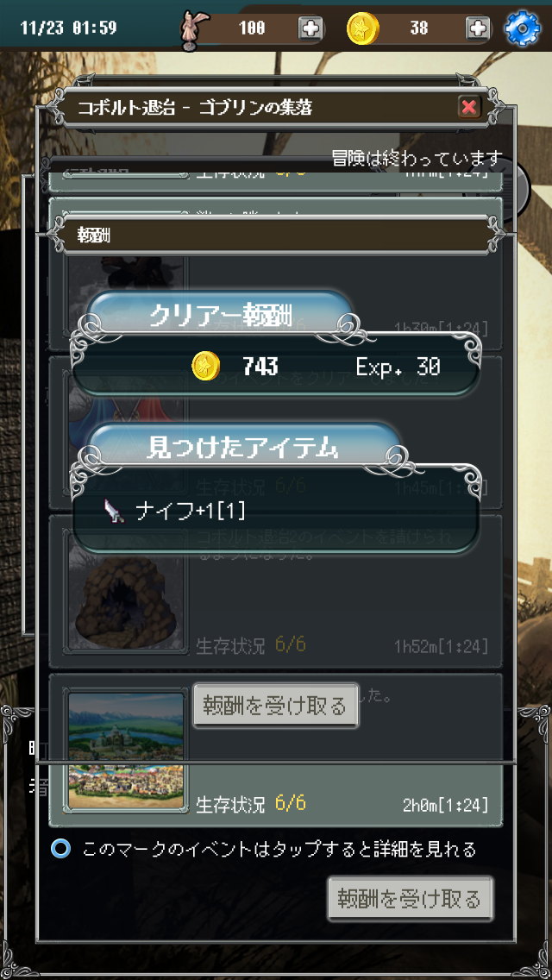This screenshot has height=980, width=552.
Task: Close the コボルト退治 dialog with red X
Action: 469,108
